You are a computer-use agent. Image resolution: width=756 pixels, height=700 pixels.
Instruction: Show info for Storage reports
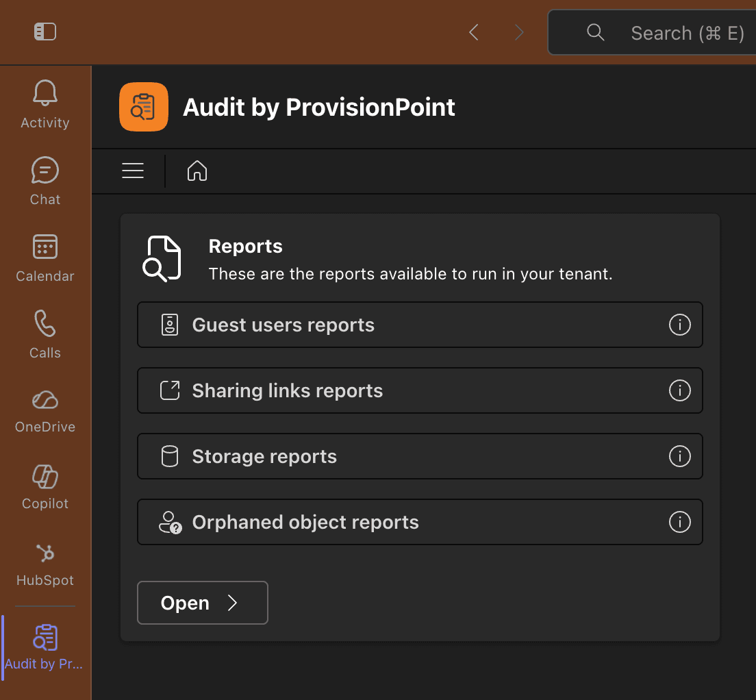679,456
